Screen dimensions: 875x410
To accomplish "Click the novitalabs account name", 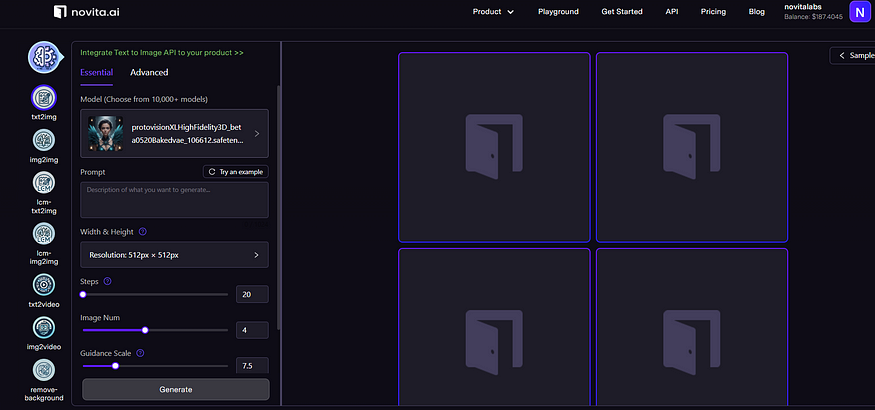I will click(x=802, y=7).
